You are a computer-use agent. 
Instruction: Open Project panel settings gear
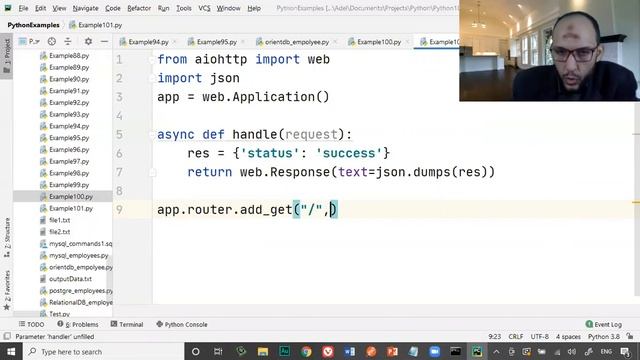pos(88,42)
